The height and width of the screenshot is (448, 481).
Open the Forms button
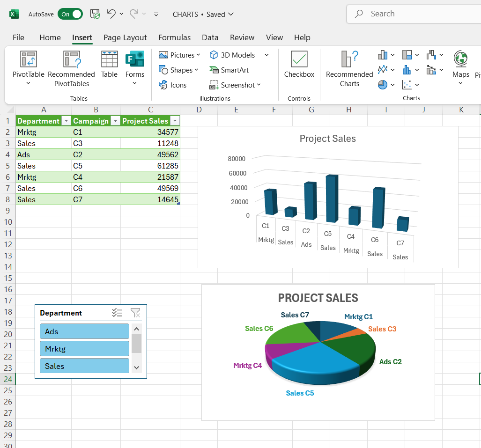point(135,68)
